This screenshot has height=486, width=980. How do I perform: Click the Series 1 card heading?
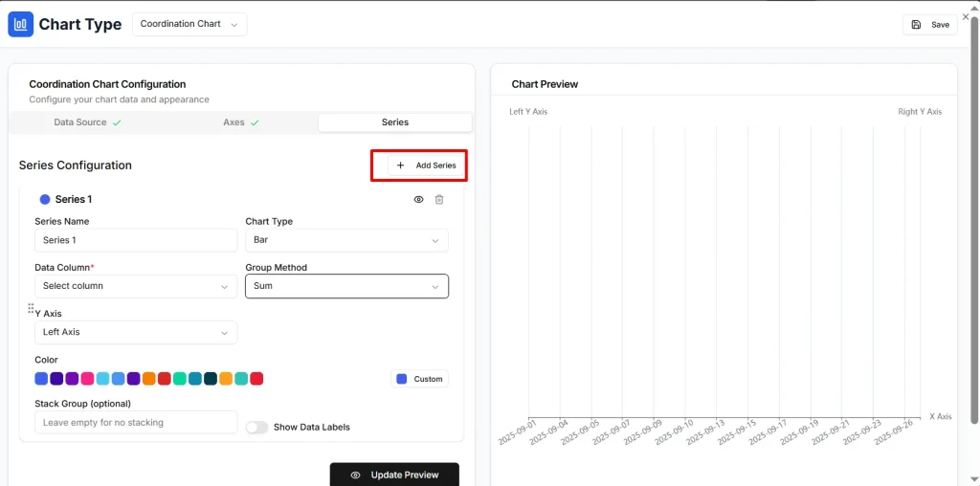point(74,199)
